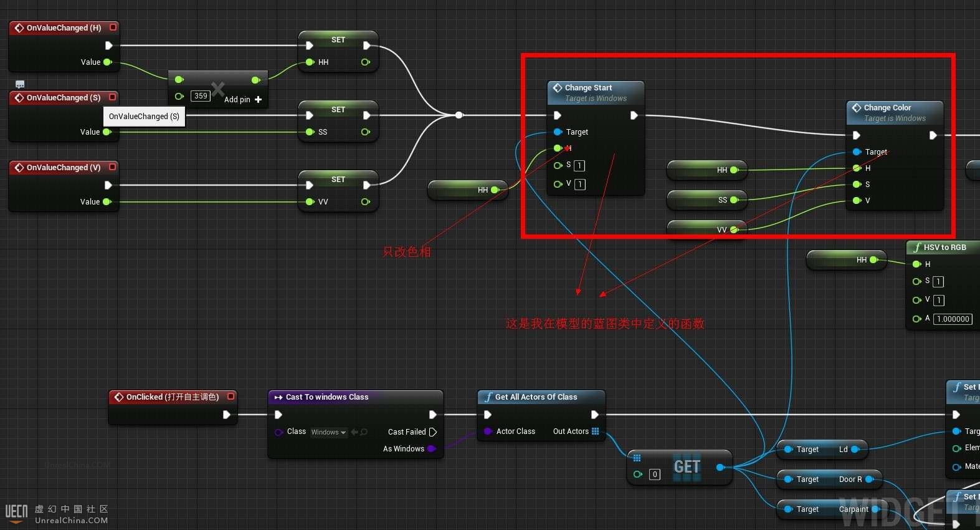This screenshot has height=530, width=980.
Task: Edit the index field on the GET node
Action: 655,475
